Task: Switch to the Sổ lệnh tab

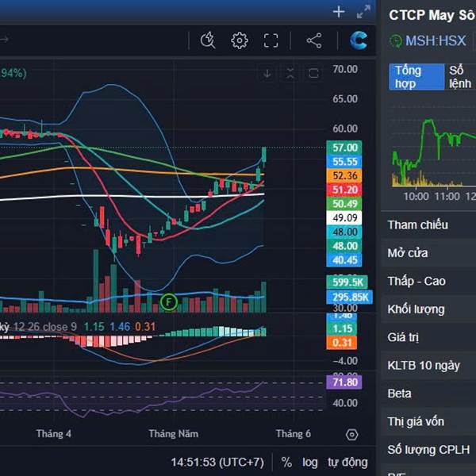Action: point(460,77)
